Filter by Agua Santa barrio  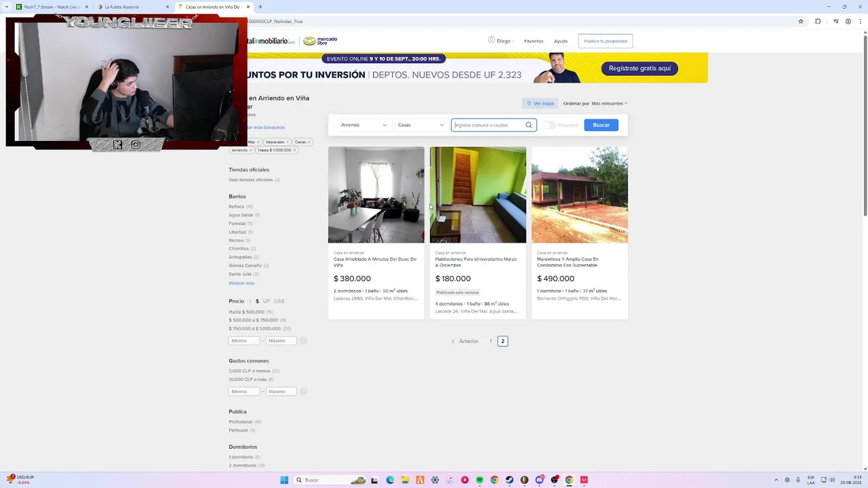[x=244, y=215]
